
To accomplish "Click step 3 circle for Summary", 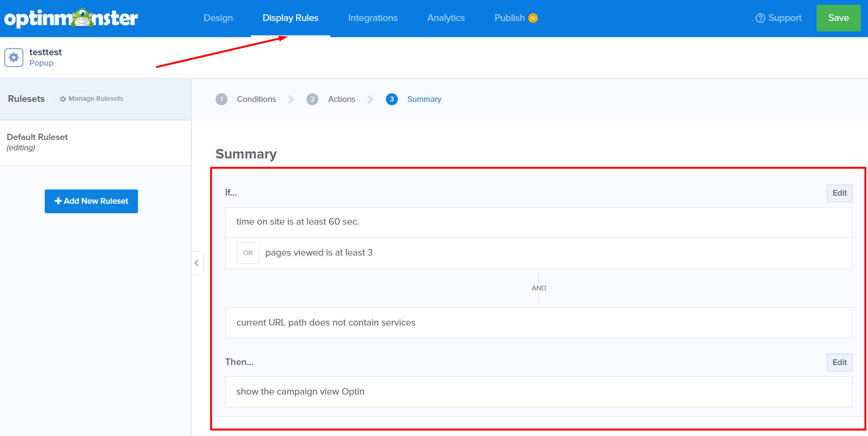I will pyautogui.click(x=392, y=99).
